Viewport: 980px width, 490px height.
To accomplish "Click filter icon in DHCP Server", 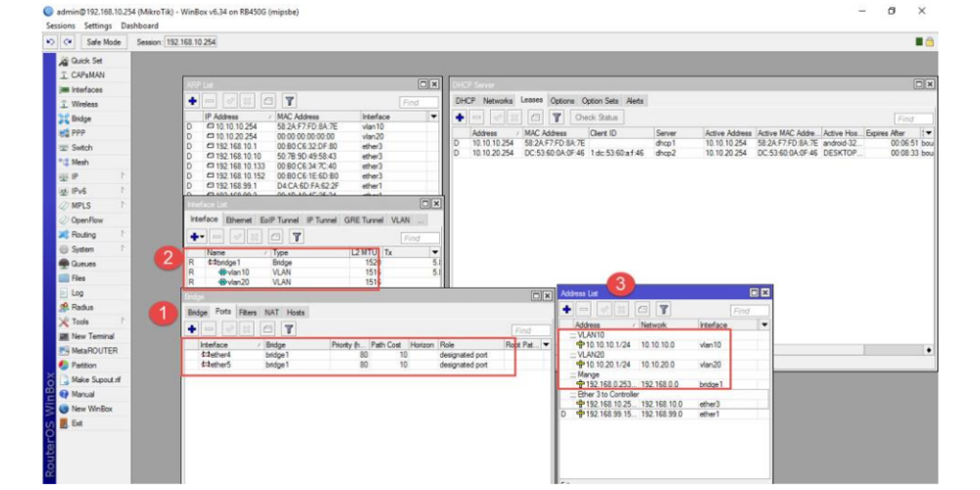I will click(x=558, y=118).
